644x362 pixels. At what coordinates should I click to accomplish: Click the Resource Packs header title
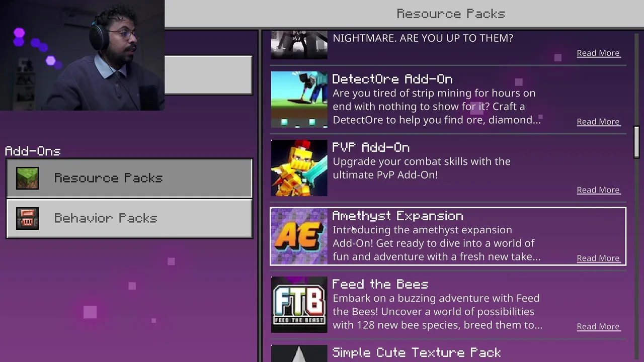pyautogui.click(x=451, y=14)
